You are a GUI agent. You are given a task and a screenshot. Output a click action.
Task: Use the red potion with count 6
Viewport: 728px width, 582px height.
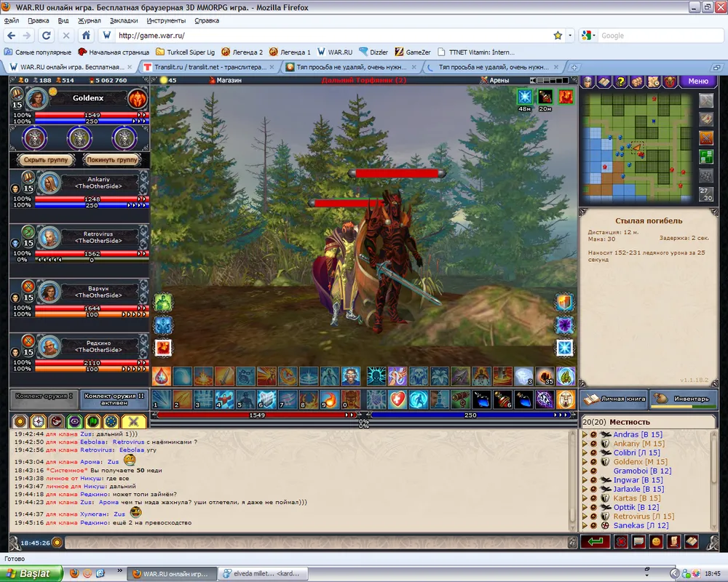pyautogui.click(x=502, y=399)
